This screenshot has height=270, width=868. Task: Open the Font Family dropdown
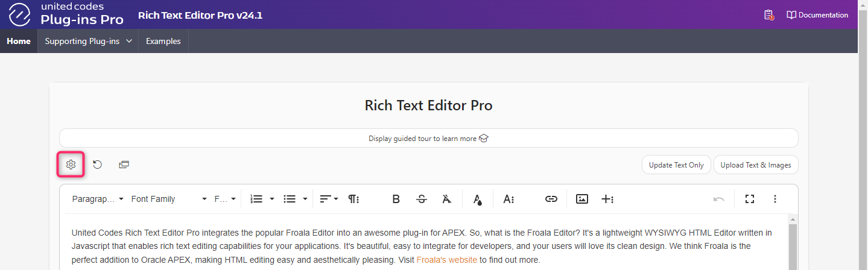(x=169, y=199)
